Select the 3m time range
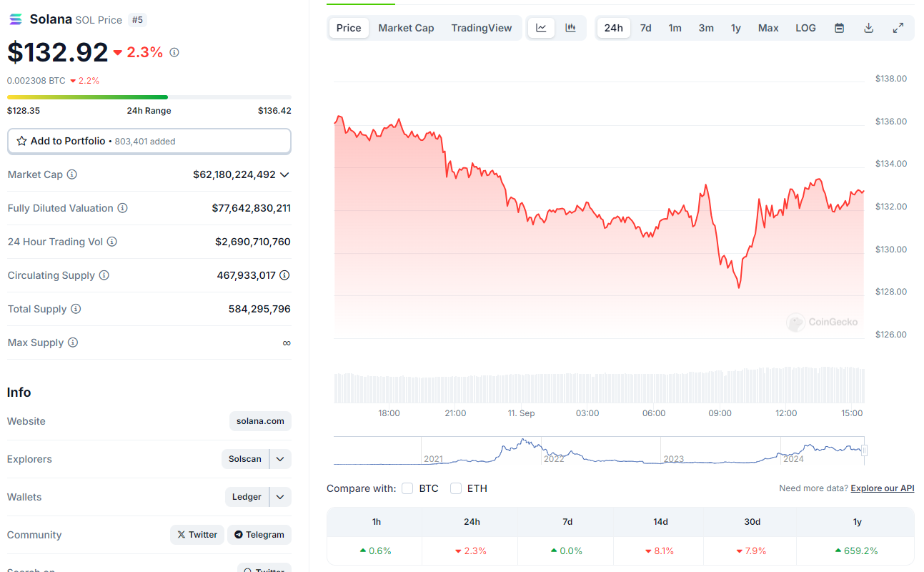924x572 pixels. (x=706, y=28)
